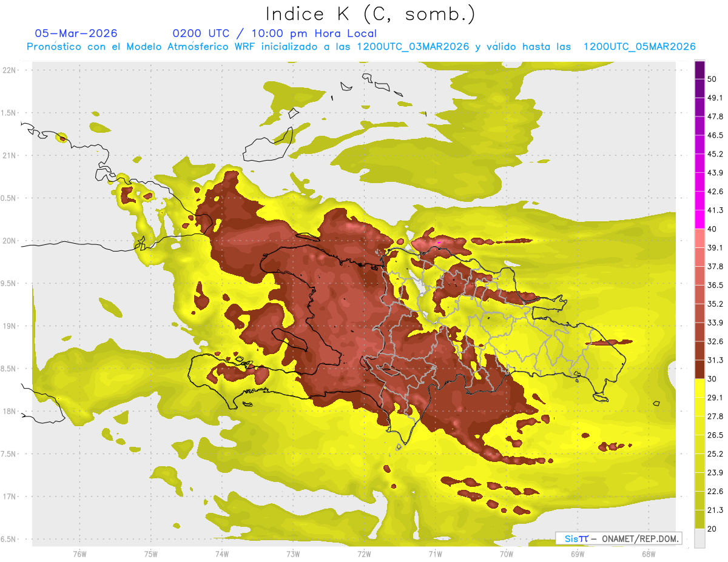
Task: Click the colorbar value '45.2'
Action: pos(715,154)
